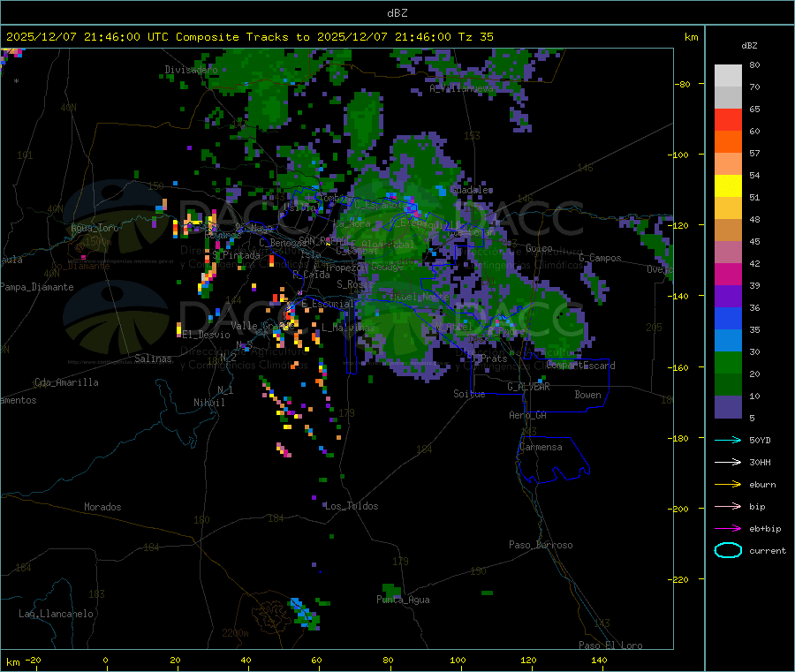Click the ComparteEscard map label
The height and width of the screenshot is (672, 795).
coord(580,366)
